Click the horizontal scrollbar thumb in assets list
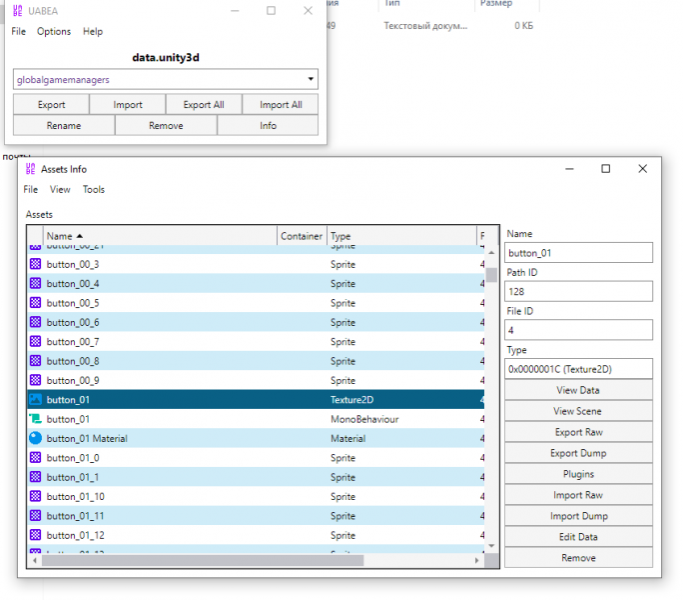The image size is (683, 600). point(203,560)
